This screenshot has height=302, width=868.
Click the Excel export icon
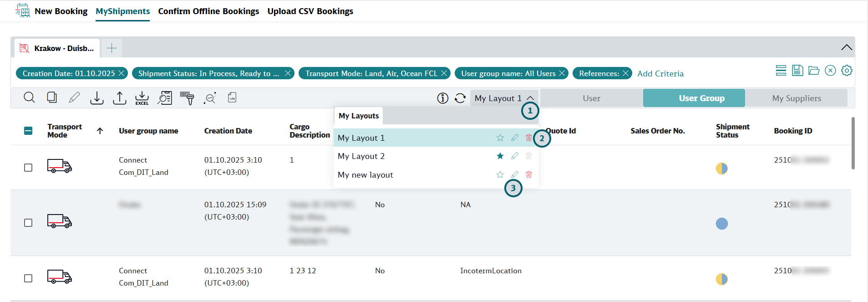pos(142,98)
